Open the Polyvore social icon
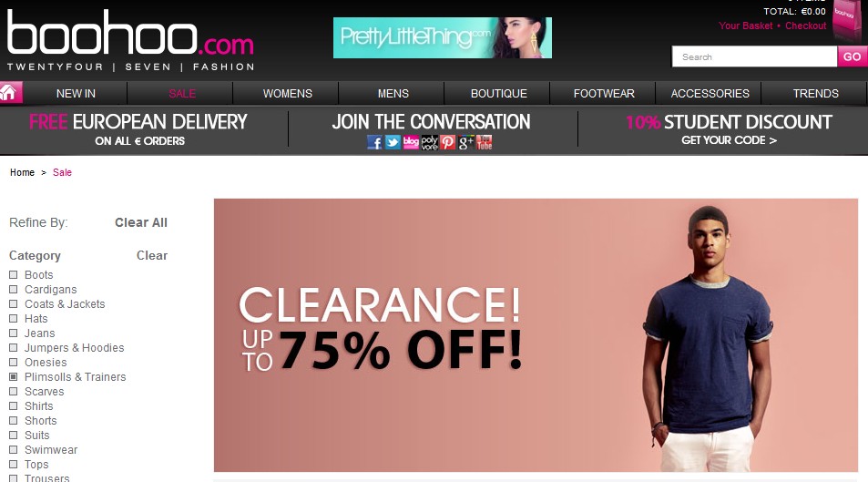 coord(430,142)
